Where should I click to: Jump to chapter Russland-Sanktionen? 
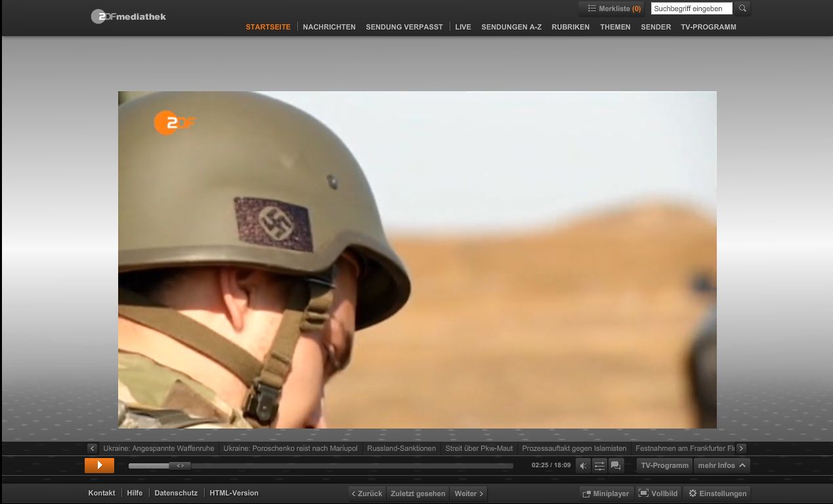[401, 448]
